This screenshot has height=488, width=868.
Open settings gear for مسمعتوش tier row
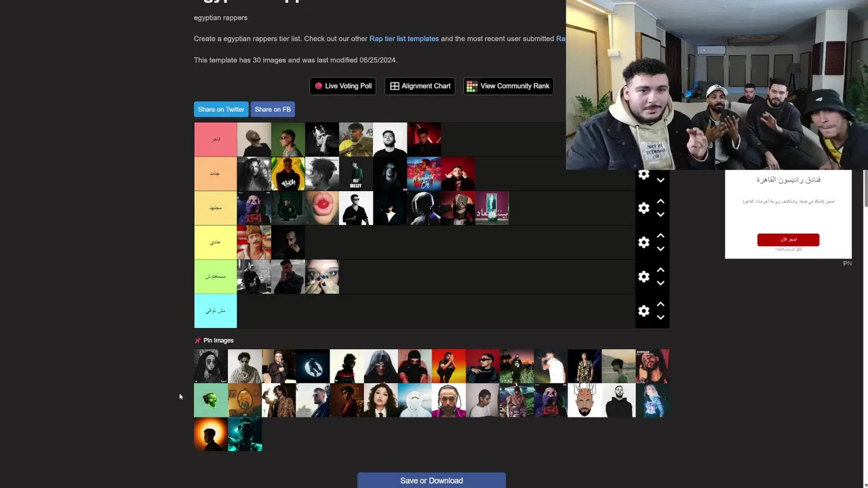tap(644, 277)
